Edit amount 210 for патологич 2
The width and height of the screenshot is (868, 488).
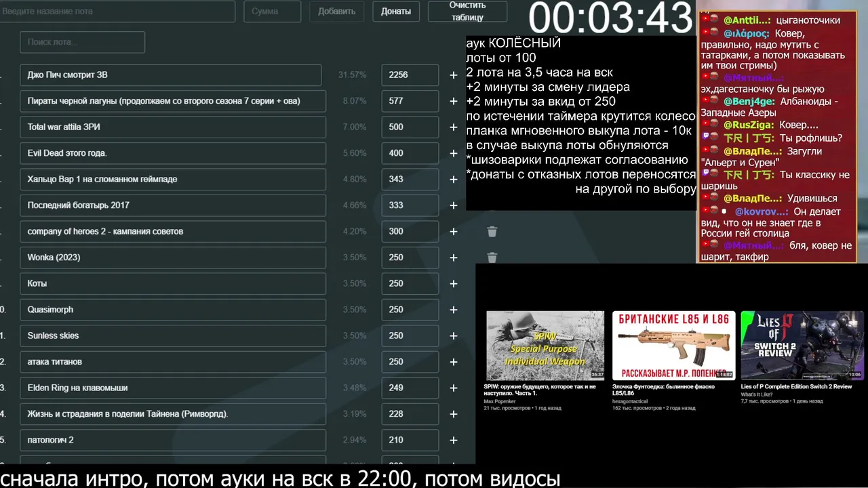point(410,441)
